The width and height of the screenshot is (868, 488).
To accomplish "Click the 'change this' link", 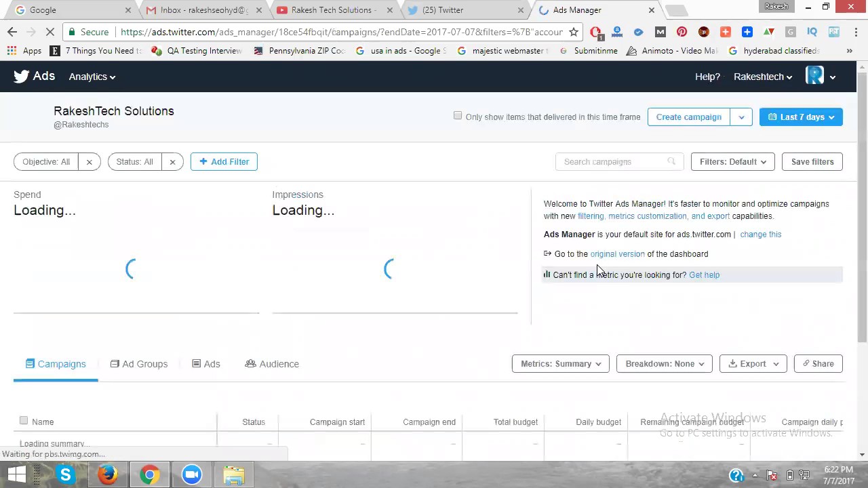I will click(x=760, y=235).
